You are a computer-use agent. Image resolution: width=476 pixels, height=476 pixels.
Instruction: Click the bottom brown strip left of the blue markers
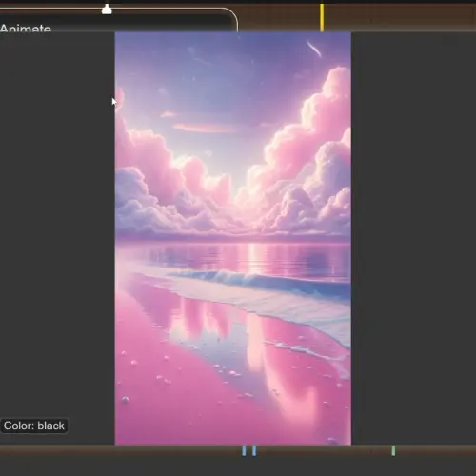(121, 450)
